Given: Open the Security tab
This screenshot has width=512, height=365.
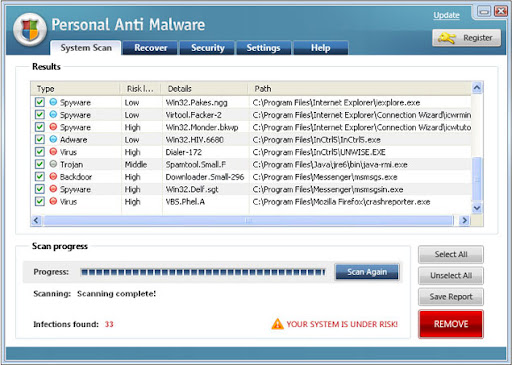Looking at the screenshot, I should coord(207,48).
